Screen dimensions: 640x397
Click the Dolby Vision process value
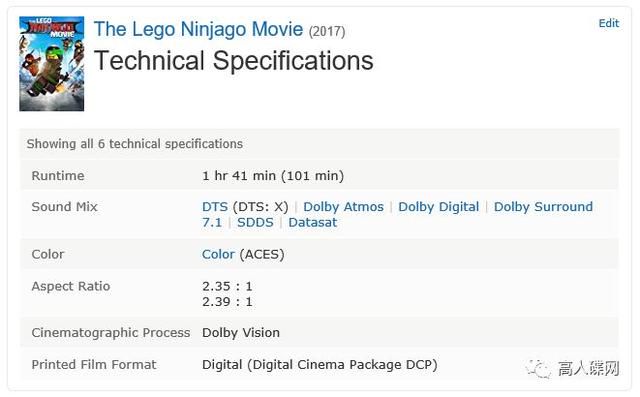point(241,333)
